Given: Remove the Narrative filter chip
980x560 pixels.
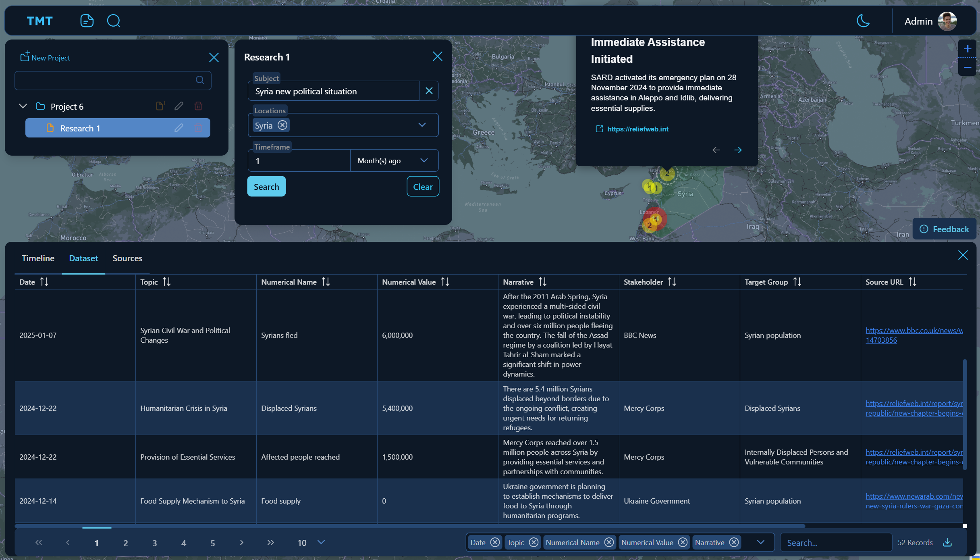Looking at the screenshot, I should [734, 542].
